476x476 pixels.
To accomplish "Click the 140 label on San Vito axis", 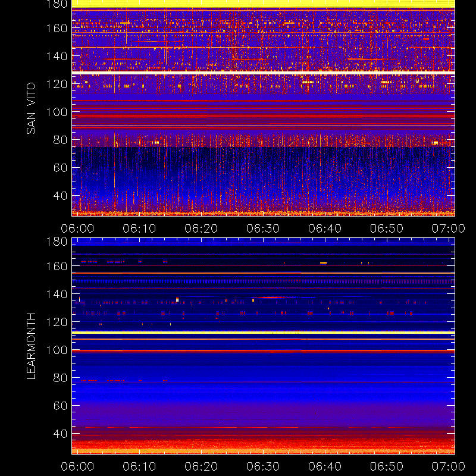I will coord(57,56).
